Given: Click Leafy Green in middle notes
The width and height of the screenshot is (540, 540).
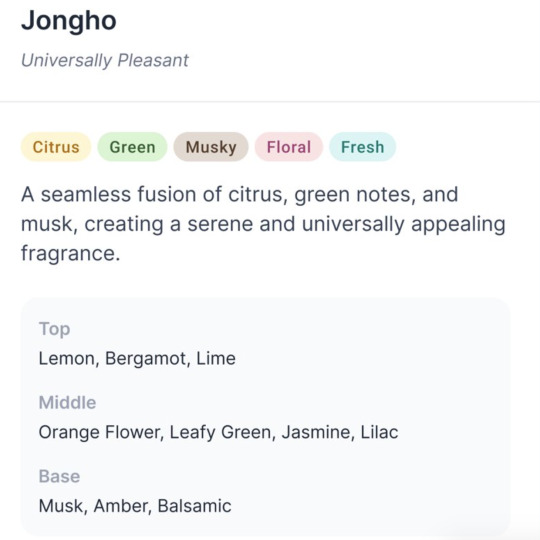Looking at the screenshot, I should point(220,433).
